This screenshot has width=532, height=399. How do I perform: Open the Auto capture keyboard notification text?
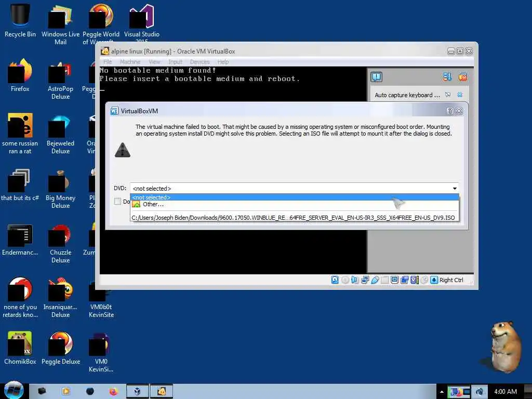[x=407, y=95]
